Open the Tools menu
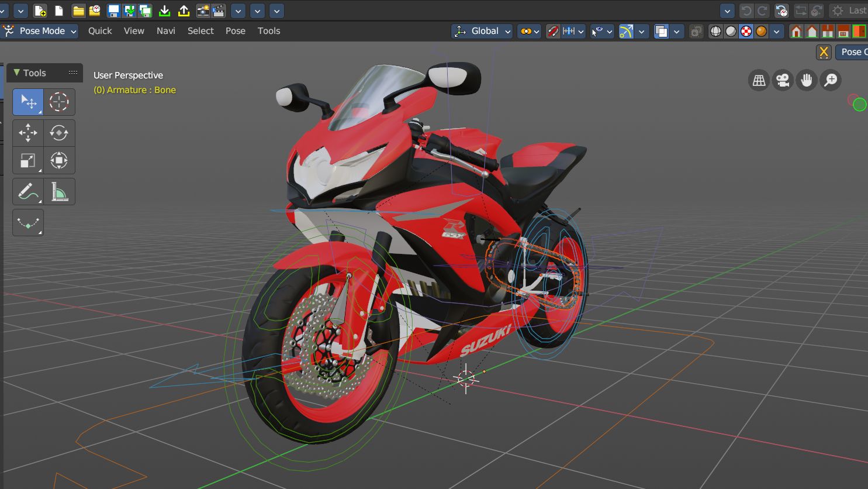868x489 pixels. pos(269,31)
